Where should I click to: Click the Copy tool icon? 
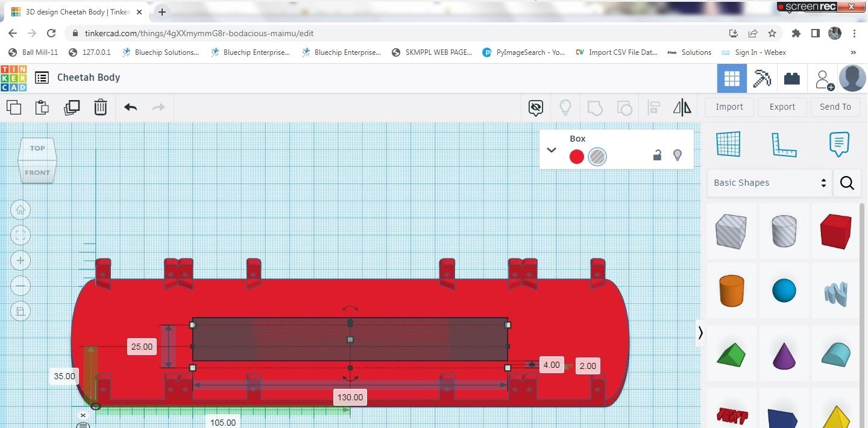coord(14,107)
